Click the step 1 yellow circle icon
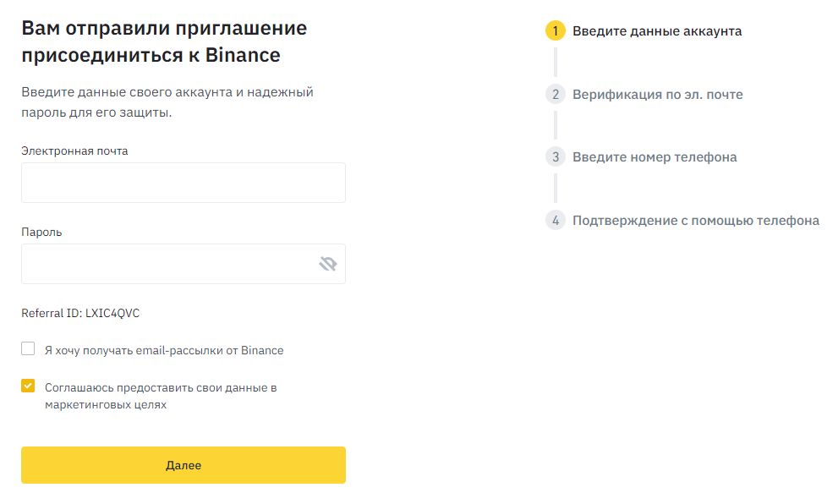Viewport: 838px width, 504px height. [556, 31]
